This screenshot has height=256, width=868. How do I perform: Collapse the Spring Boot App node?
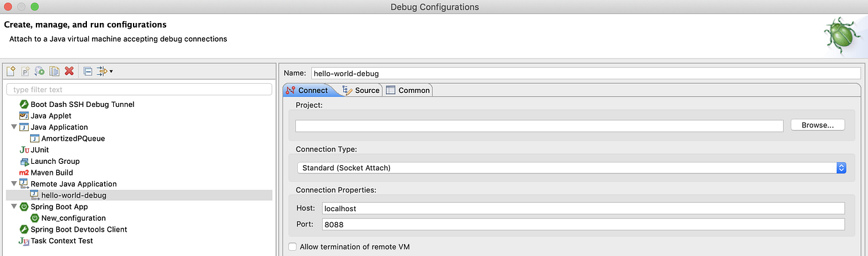click(14, 207)
